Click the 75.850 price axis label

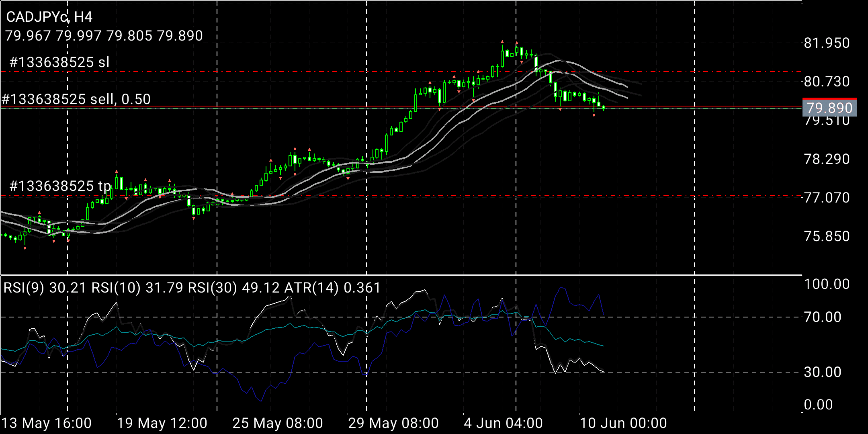pos(826,236)
